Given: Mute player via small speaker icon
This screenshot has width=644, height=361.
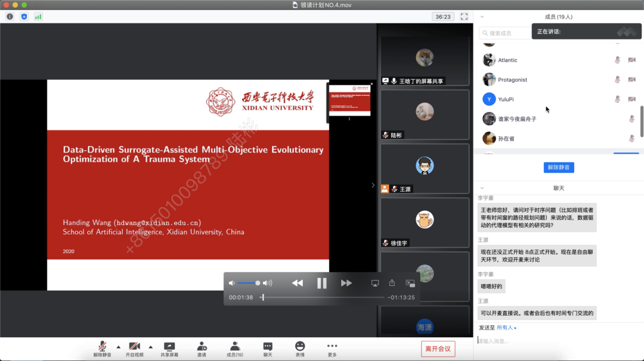Looking at the screenshot, I should pyautogui.click(x=231, y=283).
